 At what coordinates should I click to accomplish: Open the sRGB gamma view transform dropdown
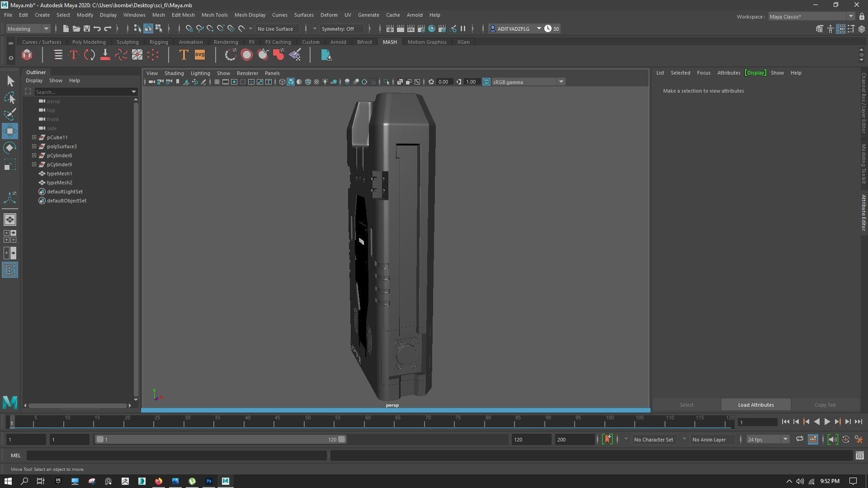528,82
